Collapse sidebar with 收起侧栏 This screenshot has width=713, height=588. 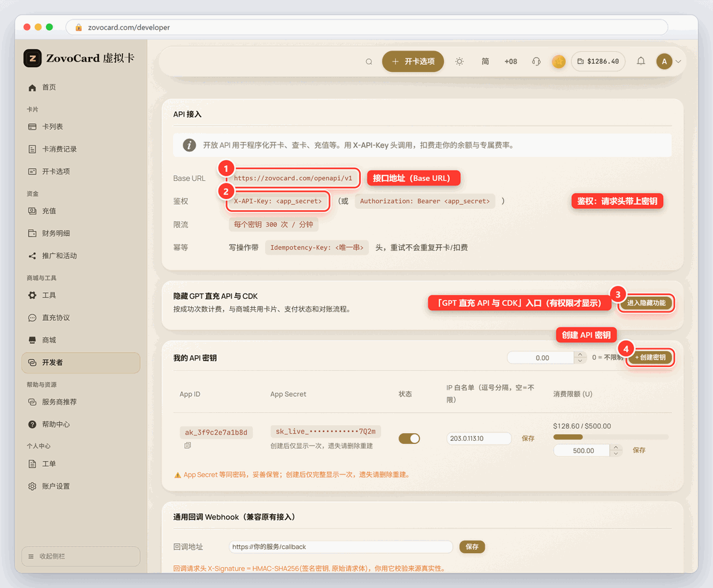click(81, 556)
